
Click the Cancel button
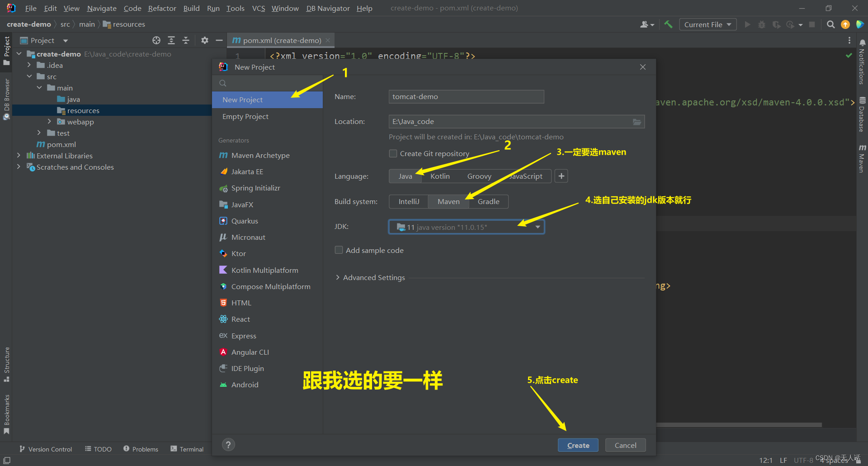coord(625,445)
